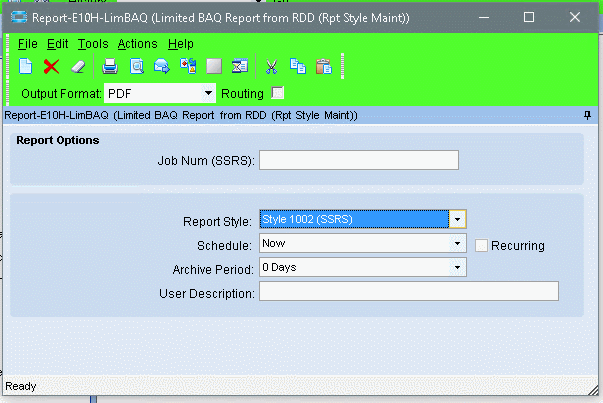The height and width of the screenshot is (403, 603).
Task: Expand the Output Format dropdown
Action: point(209,93)
